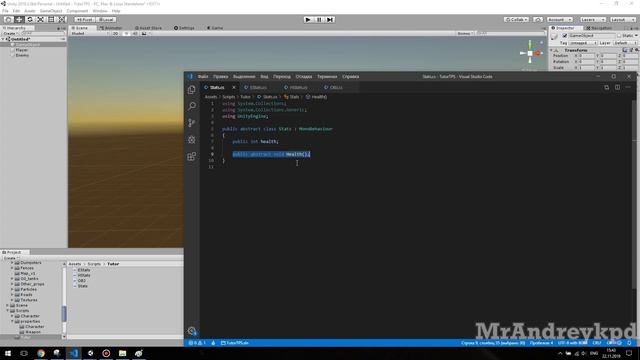Click the Scene view search field
This screenshot has height=360, width=640.
coord(510,33)
